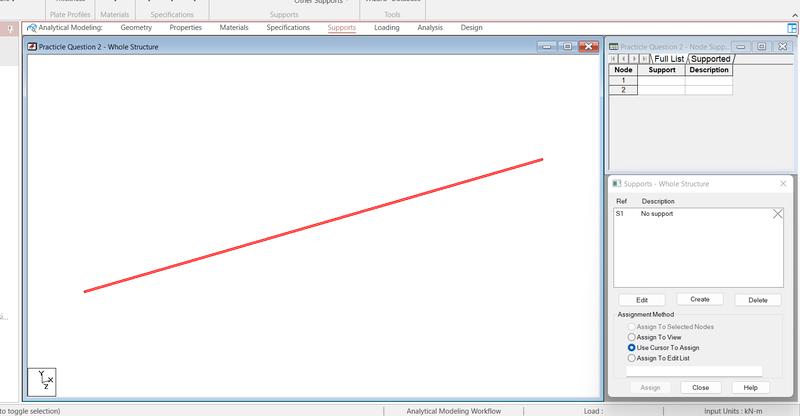Click Input Units kN-m in status bar
The height and width of the screenshot is (416, 800).
click(733, 411)
